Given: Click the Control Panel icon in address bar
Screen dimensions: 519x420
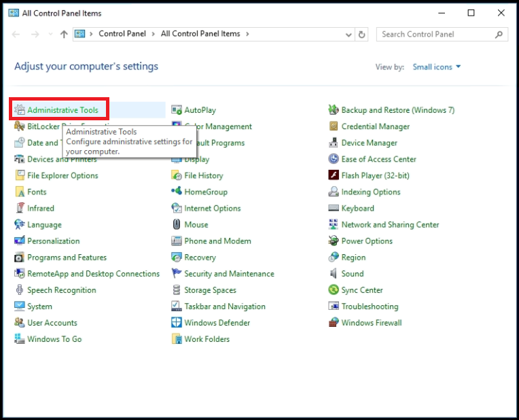Looking at the screenshot, I should point(79,34).
